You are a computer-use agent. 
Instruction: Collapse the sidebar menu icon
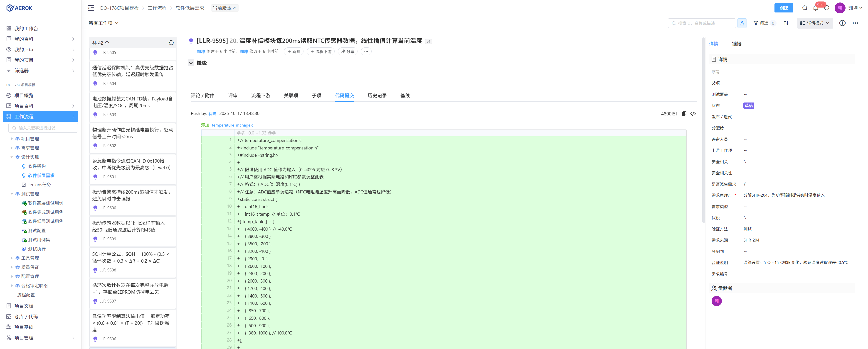tap(91, 8)
